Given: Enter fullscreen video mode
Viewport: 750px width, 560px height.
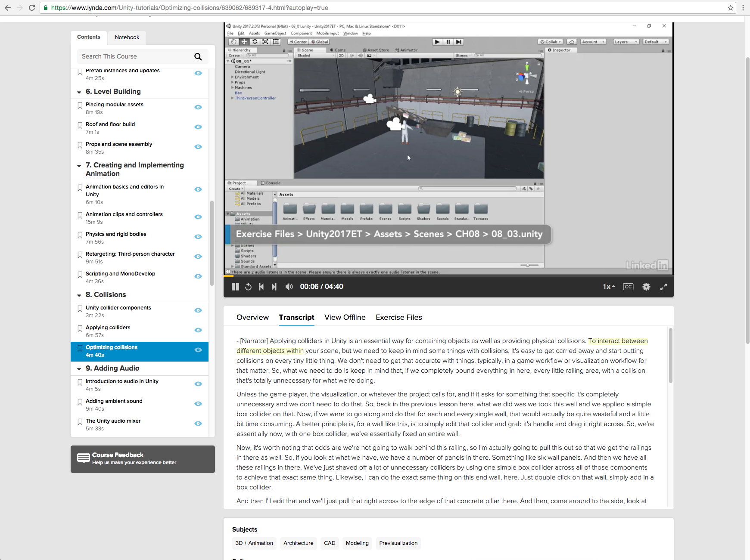Looking at the screenshot, I should (663, 287).
